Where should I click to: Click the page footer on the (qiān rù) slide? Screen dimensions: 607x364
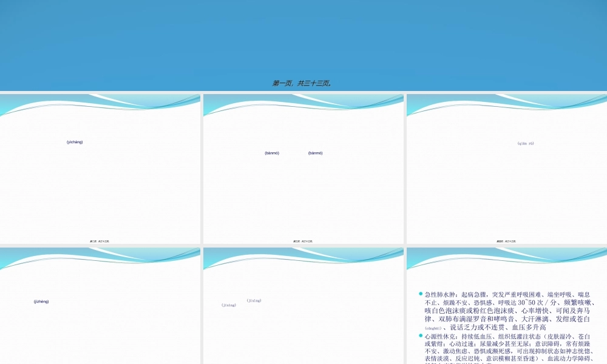click(x=506, y=241)
